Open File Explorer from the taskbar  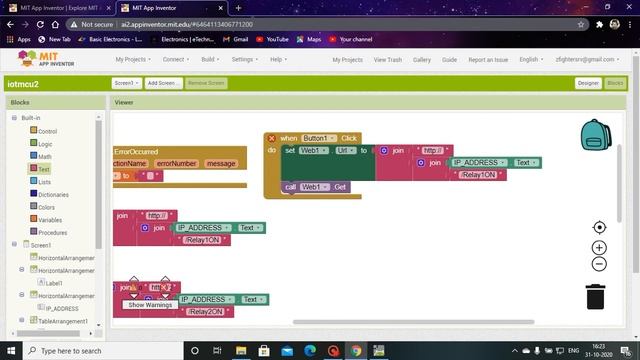pyautogui.click(x=241, y=351)
